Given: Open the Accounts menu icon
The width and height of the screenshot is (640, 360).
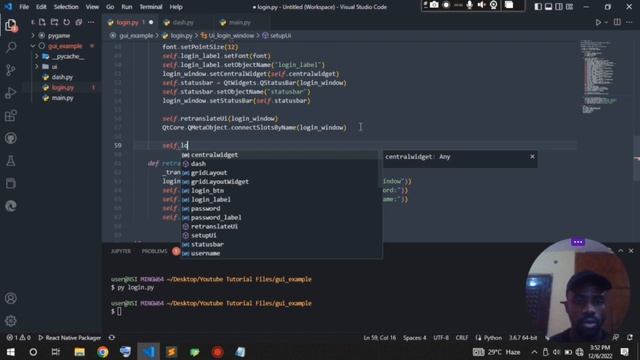Looking at the screenshot, I should pos(11,298).
